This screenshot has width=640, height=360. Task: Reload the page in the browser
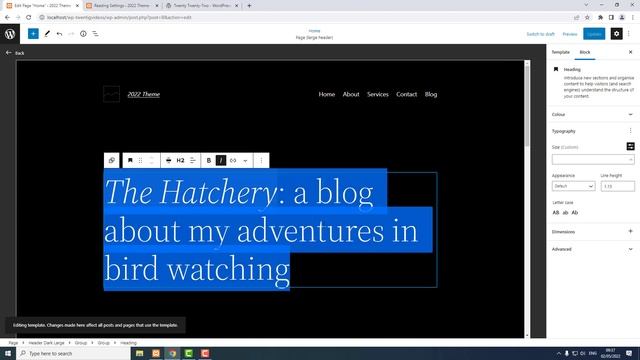click(x=29, y=18)
